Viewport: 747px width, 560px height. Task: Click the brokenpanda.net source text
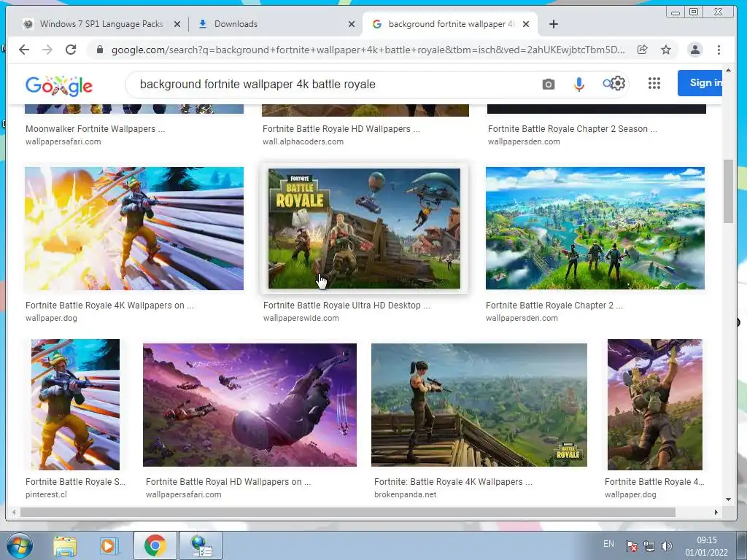[x=406, y=495]
